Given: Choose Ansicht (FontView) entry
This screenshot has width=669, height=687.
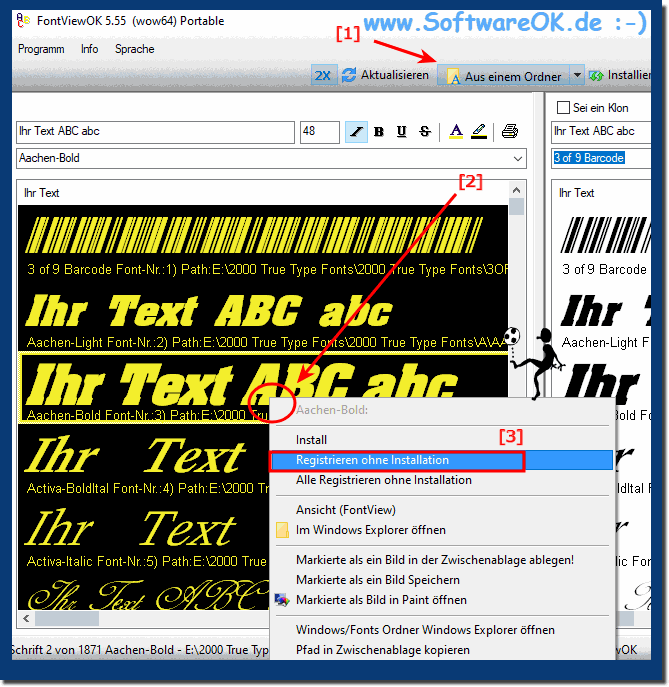Looking at the screenshot, I should [442, 510].
